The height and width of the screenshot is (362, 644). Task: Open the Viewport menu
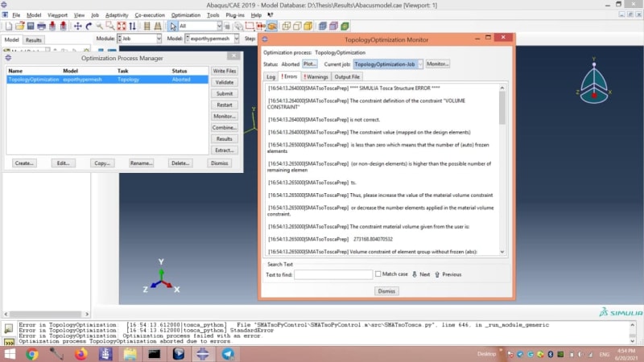(57, 15)
